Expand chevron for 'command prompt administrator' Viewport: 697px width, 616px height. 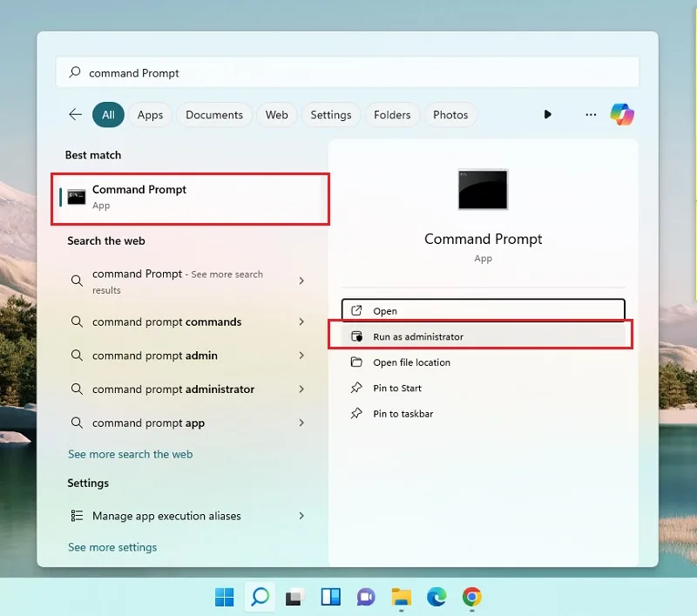(x=301, y=389)
